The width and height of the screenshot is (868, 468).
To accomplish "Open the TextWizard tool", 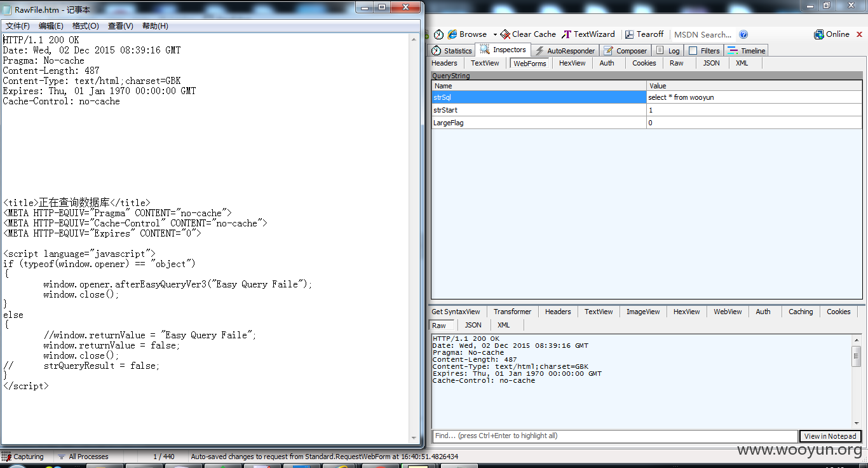I will (588, 34).
